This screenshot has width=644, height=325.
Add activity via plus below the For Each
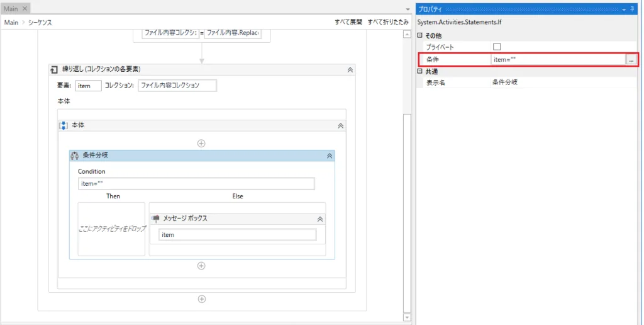point(202,299)
